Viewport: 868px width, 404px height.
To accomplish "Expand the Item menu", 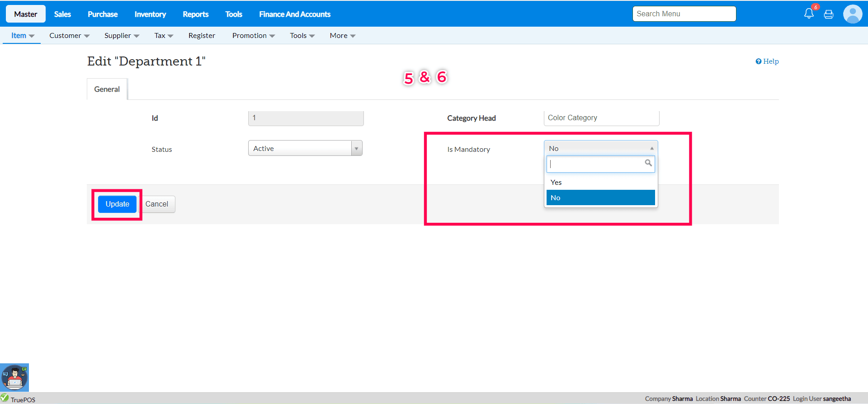I will [22, 36].
